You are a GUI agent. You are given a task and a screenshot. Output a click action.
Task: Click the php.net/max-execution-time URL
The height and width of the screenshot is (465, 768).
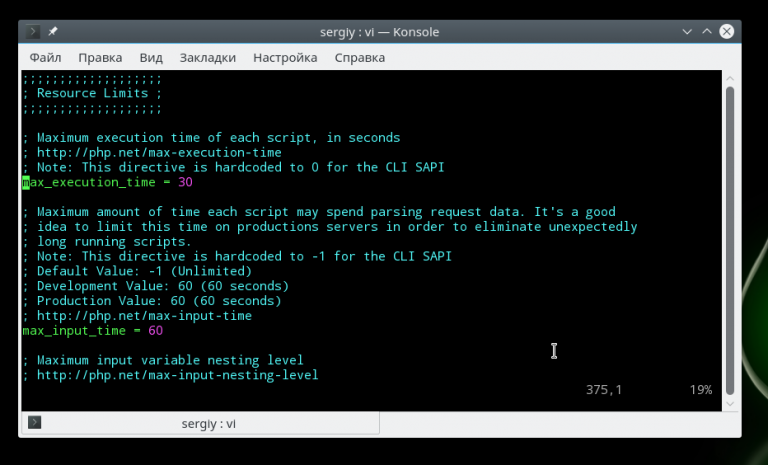point(159,153)
